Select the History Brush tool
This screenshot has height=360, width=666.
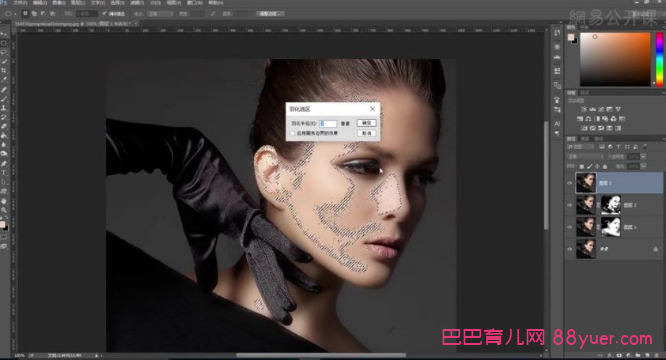pos(4,117)
